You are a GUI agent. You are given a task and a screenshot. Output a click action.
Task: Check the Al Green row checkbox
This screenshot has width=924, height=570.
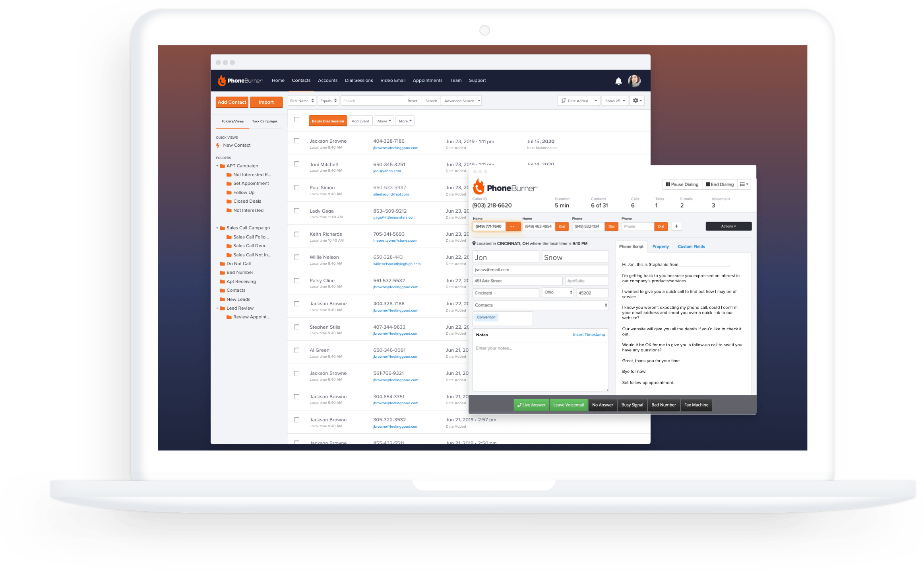(296, 350)
